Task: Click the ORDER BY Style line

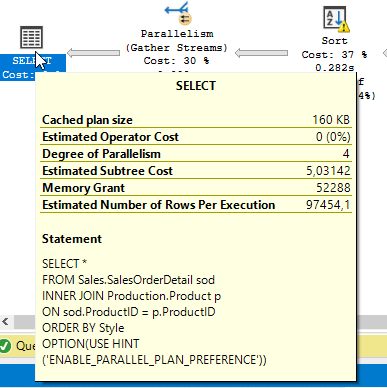Action: [x=83, y=328]
